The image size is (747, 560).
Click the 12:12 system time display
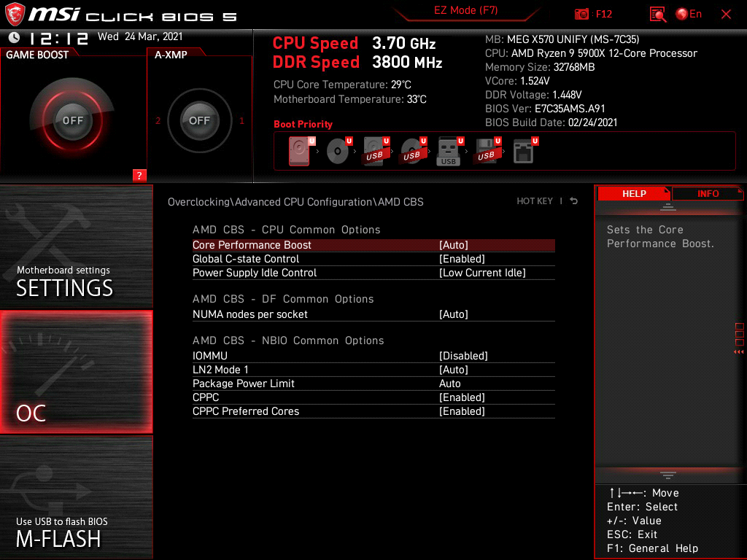[x=59, y=38]
